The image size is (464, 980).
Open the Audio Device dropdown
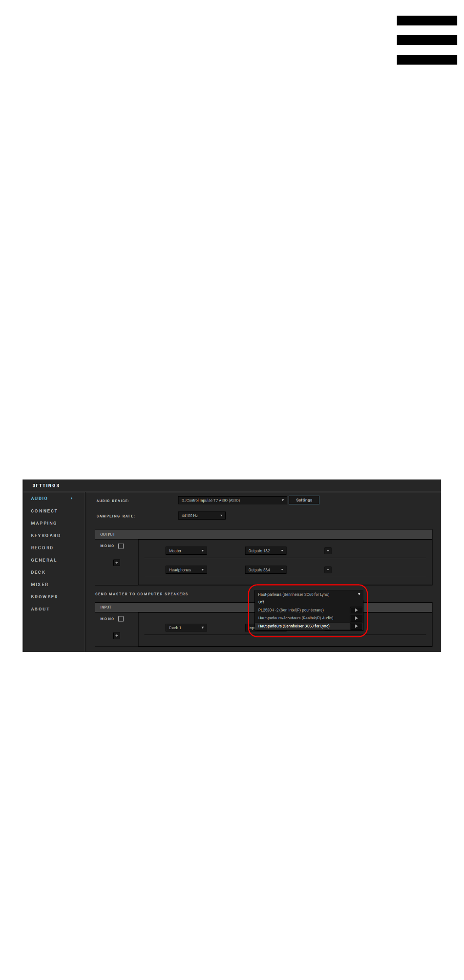[232, 500]
